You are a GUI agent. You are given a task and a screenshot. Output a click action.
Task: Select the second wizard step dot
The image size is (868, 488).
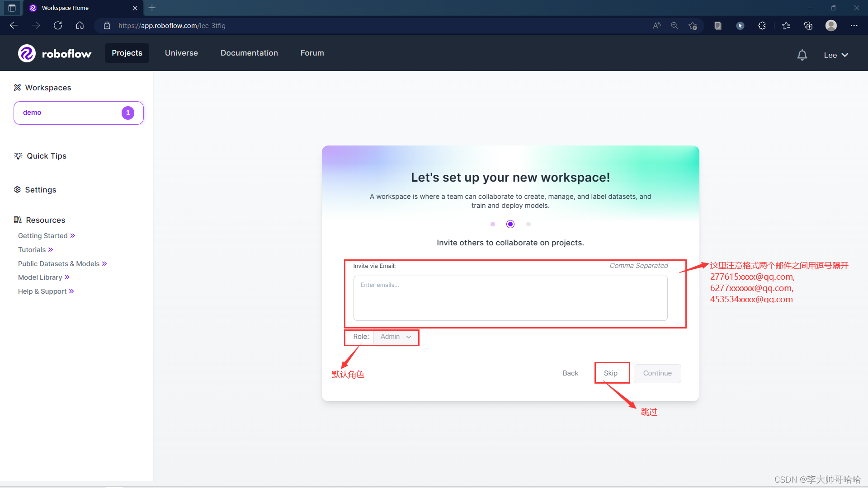click(510, 224)
